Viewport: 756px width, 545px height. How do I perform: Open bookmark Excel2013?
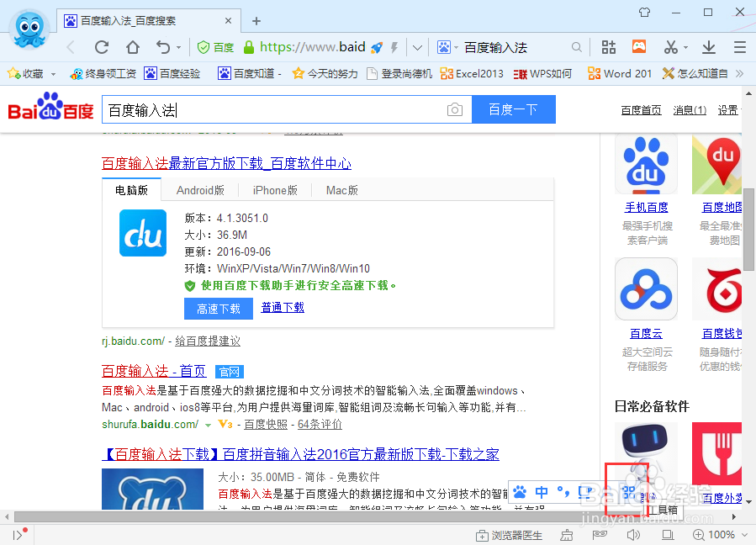472,73
